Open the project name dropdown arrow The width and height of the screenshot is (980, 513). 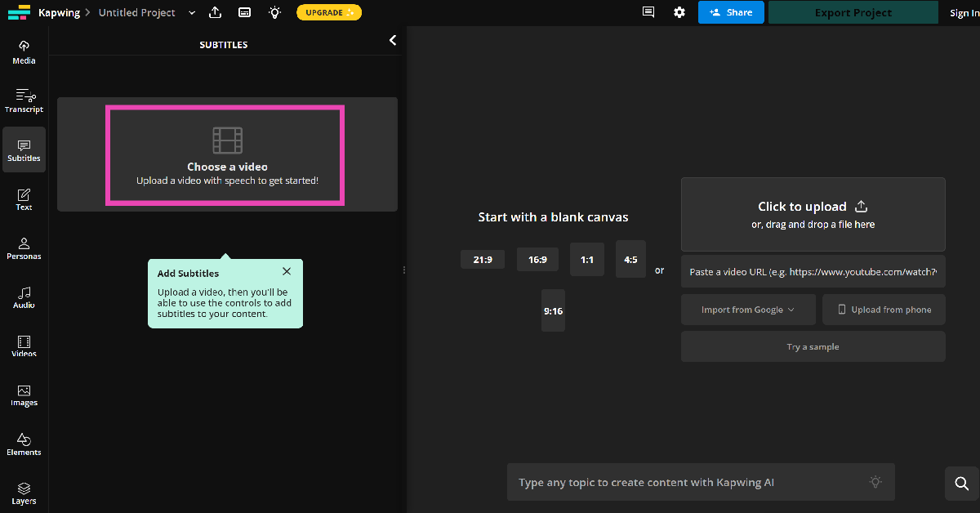192,13
